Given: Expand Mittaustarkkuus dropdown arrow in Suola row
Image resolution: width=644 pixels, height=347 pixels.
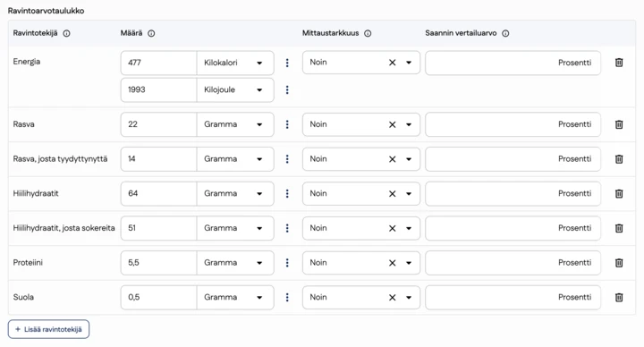Looking at the screenshot, I should click(x=409, y=297).
